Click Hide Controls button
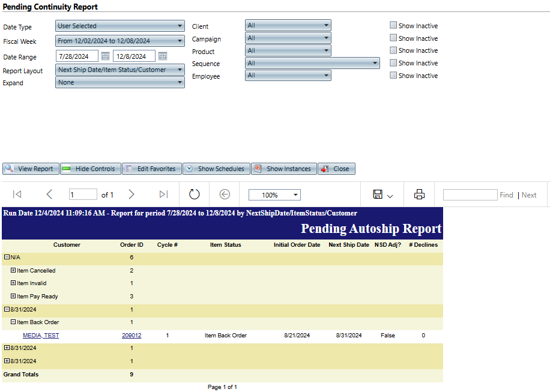This screenshot has height=392, width=550. 91,169
